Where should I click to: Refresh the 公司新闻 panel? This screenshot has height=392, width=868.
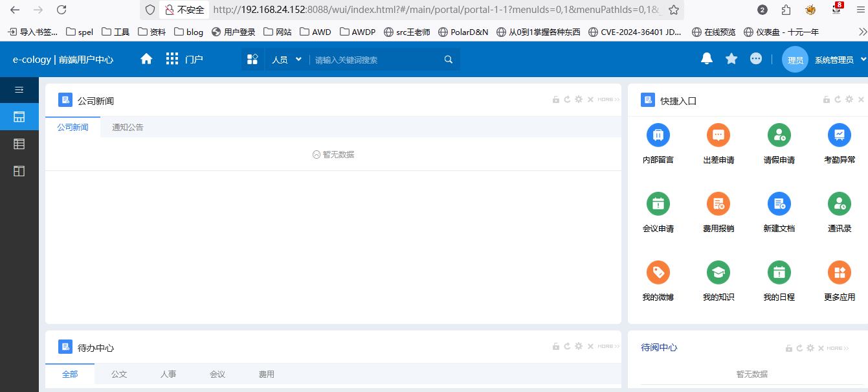567,100
